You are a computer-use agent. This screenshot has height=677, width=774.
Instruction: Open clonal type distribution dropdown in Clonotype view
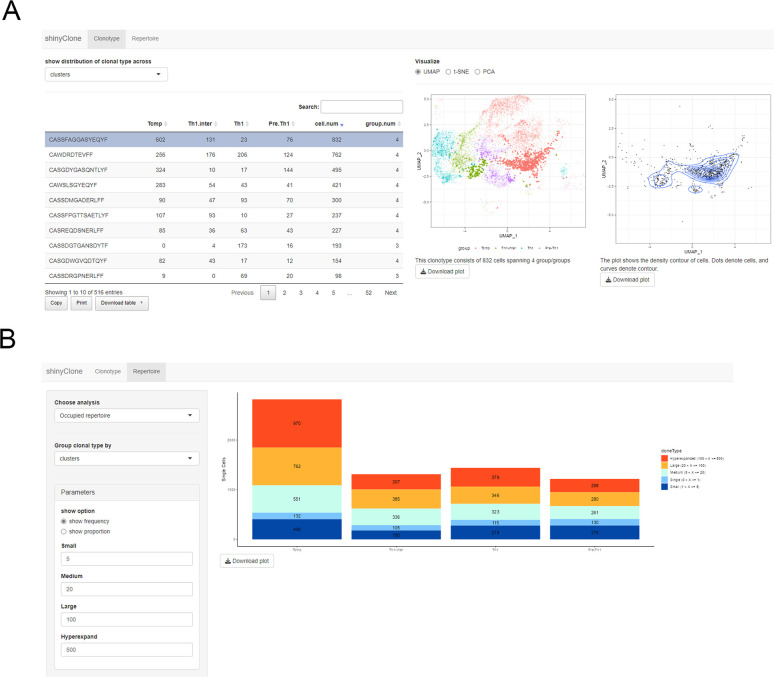coord(106,75)
